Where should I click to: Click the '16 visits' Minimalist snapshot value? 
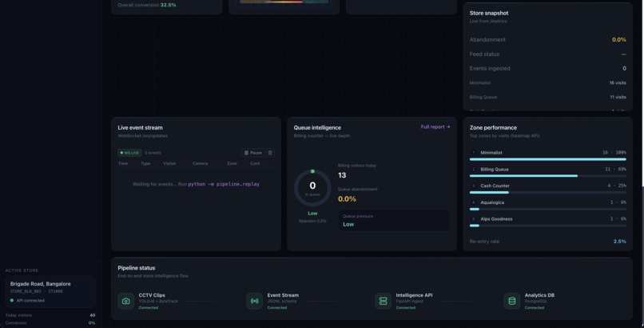point(618,82)
